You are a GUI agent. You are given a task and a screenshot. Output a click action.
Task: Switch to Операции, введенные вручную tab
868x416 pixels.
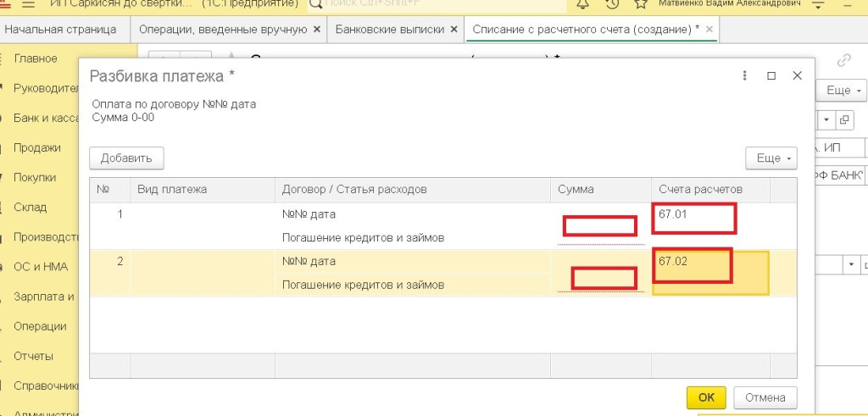[x=223, y=30]
